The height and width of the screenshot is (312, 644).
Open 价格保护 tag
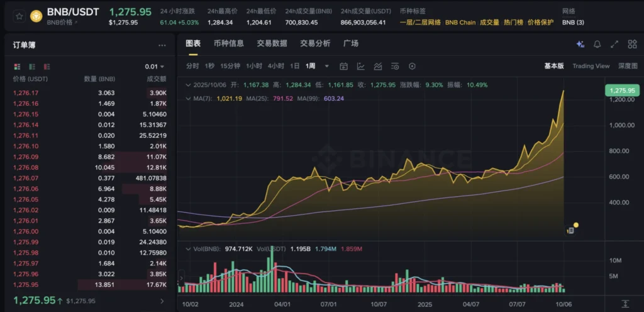[540, 22]
